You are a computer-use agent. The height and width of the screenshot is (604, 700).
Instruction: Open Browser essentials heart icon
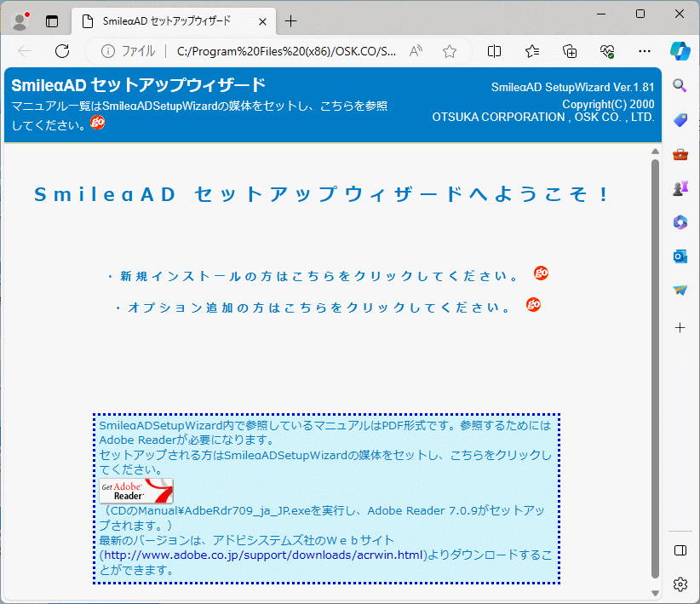607,51
